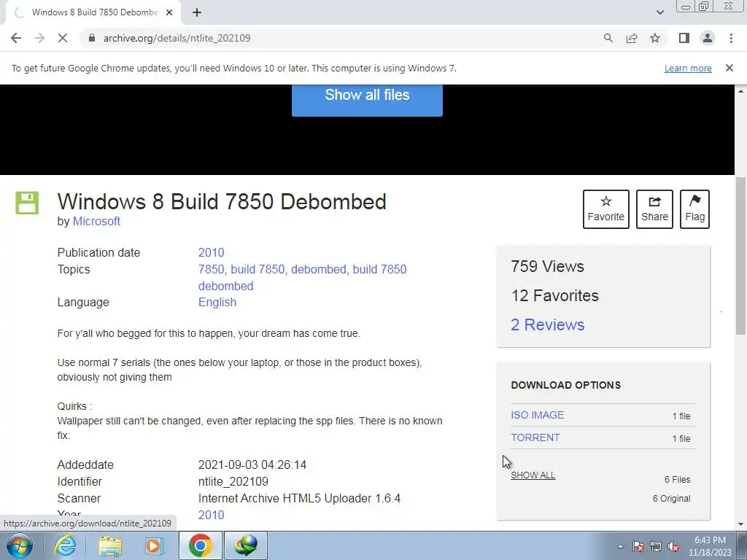Open Learn more about Chrome updates
The height and width of the screenshot is (560, 747).
pos(688,68)
